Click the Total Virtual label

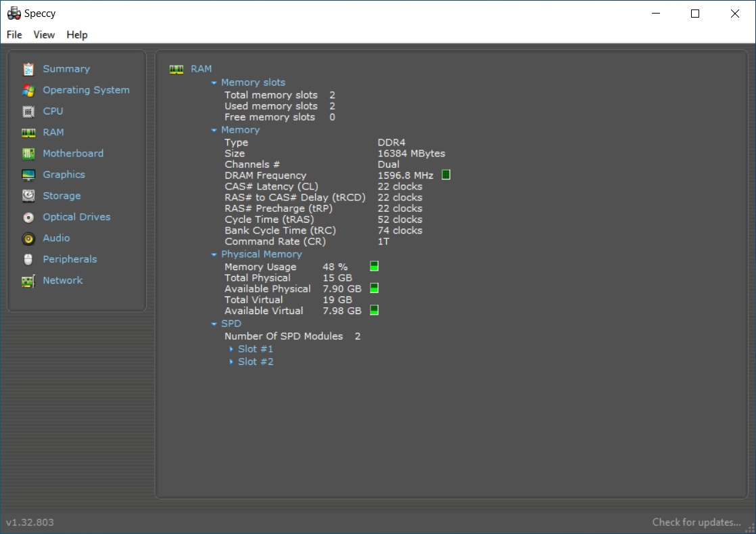coord(254,300)
